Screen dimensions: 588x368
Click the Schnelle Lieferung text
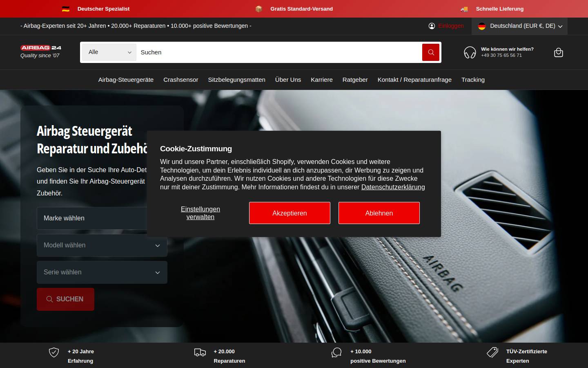(x=500, y=9)
